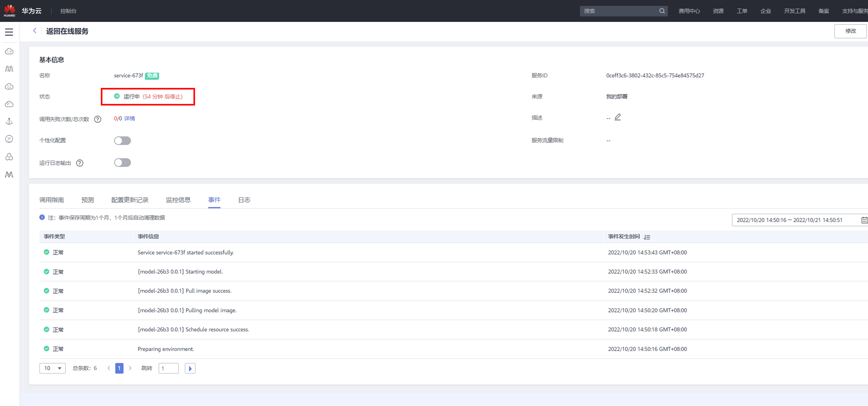Click the help icon beside 运行日志输出
Viewport: 868px width, 406px height.
tap(80, 163)
